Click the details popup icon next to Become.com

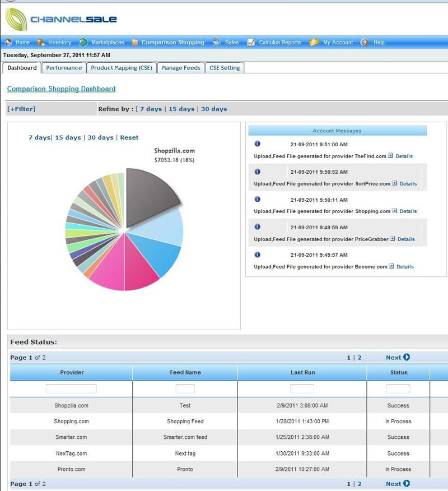(392, 266)
